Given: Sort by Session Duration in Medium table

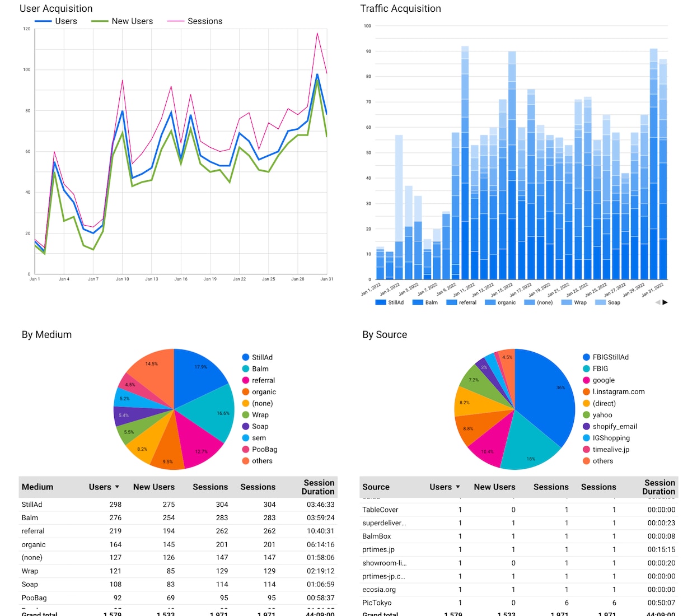Looking at the screenshot, I should pos(318,487).
